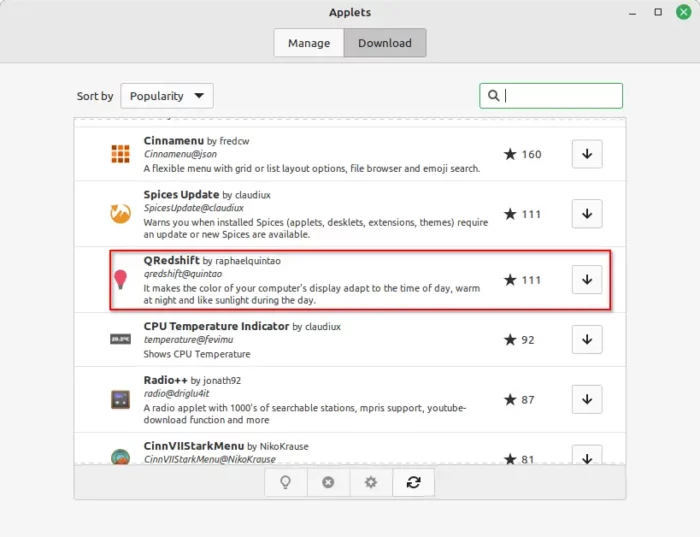Click the Sort by label

(x=95, y=96)
